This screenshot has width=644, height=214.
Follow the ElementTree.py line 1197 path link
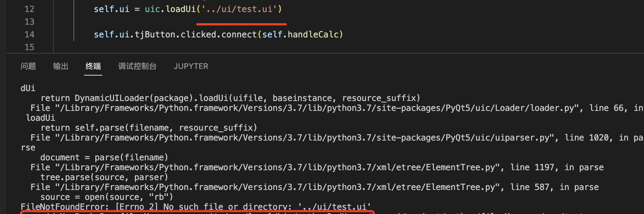click(x=279, y=167)
